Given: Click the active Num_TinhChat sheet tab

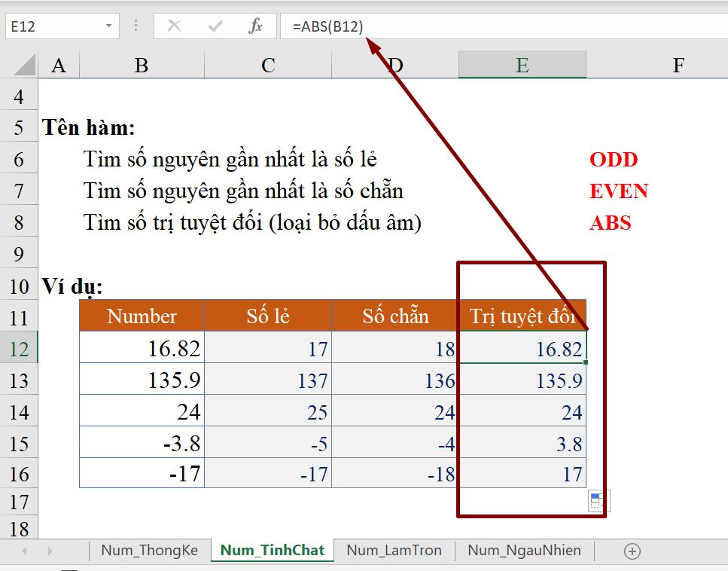Looking at the screenshot, I should click(x=272, y=551).
